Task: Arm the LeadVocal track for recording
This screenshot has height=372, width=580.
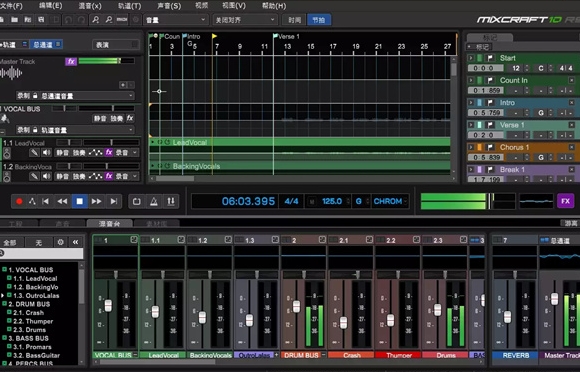Action: click(x=122, y=152)
